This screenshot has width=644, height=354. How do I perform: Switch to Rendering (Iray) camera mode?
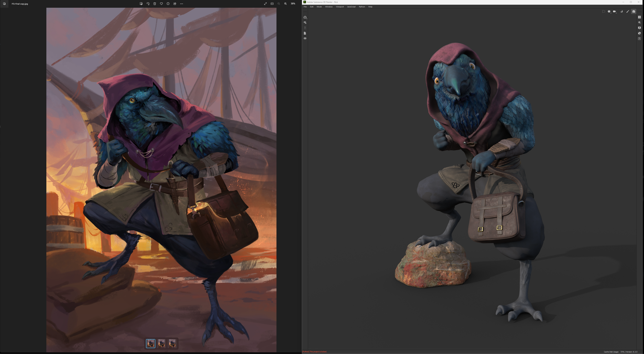633,11
